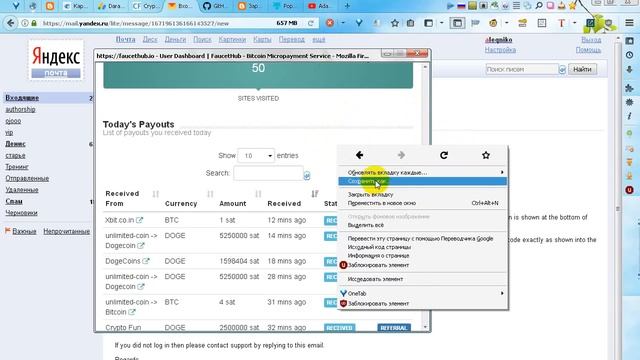
Task: Open the "Почта" link in the Yandex header
Action: click(125, 40)
